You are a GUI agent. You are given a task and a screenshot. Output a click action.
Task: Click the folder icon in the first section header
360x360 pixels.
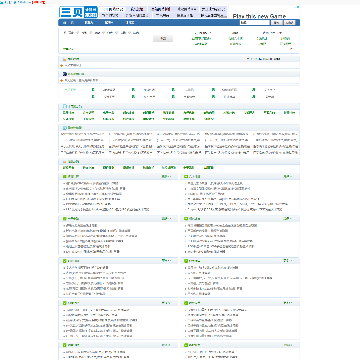65,59
